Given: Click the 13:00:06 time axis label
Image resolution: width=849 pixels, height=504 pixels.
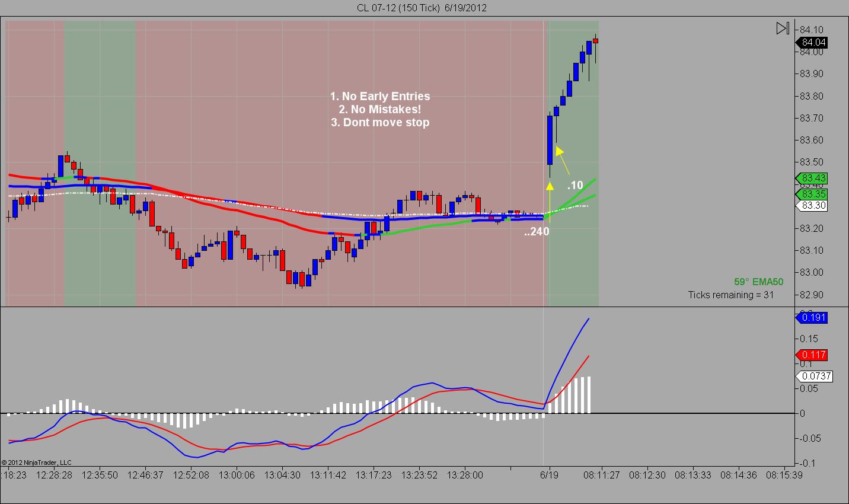Looking at the screenshot, I should point(237,475).
